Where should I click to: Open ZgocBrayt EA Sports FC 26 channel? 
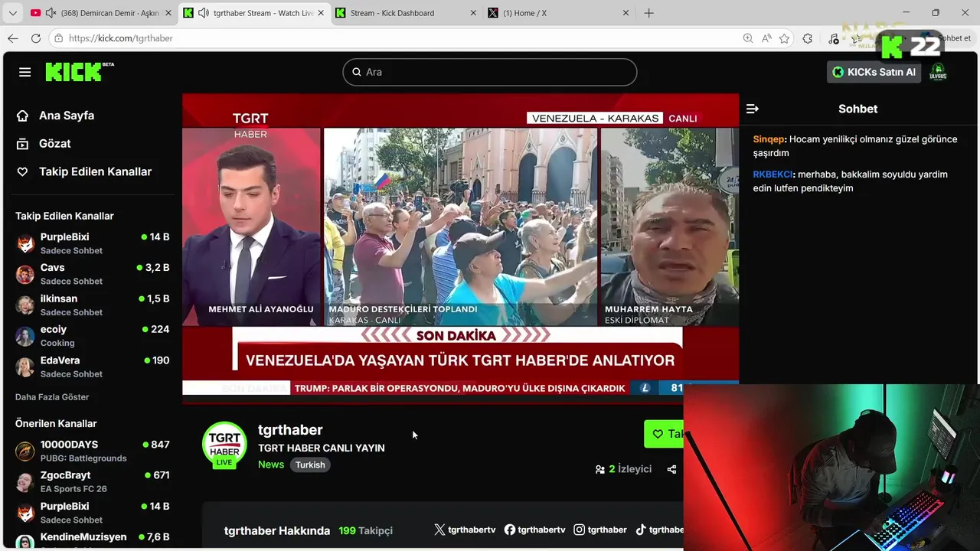pyautogui.click(x=93, y=481)
